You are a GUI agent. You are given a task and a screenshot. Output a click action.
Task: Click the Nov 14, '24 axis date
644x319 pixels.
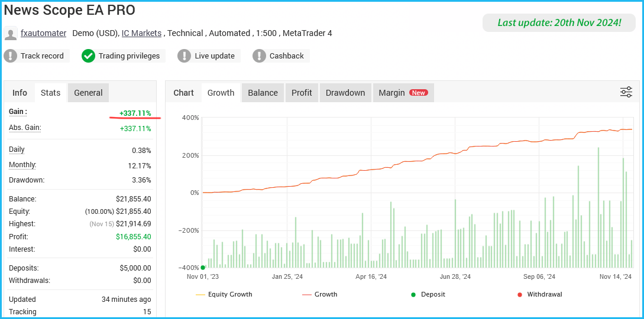616,277
